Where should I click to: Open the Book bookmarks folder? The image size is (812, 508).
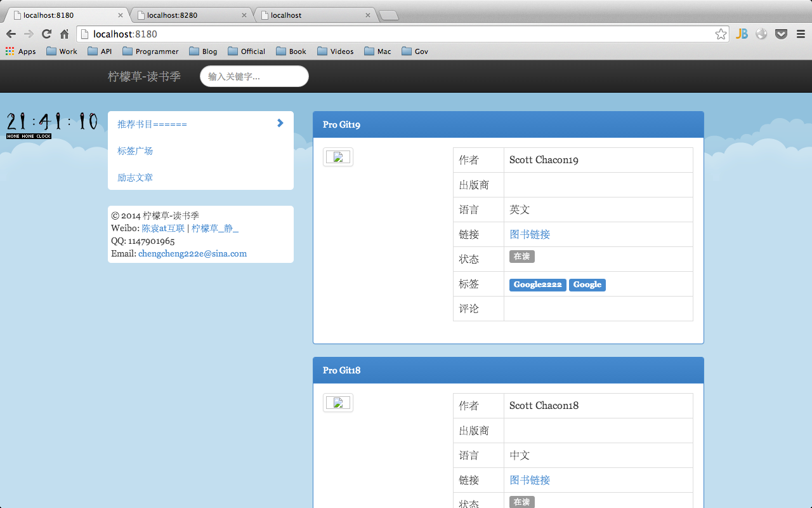[x=291, y=51]
